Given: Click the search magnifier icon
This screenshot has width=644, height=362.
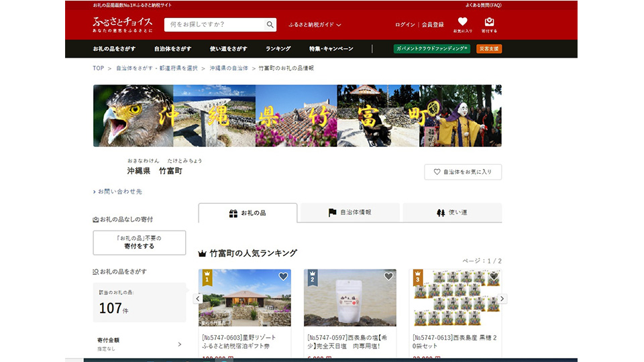Looking at the screenshot, I should click(270, 25).
